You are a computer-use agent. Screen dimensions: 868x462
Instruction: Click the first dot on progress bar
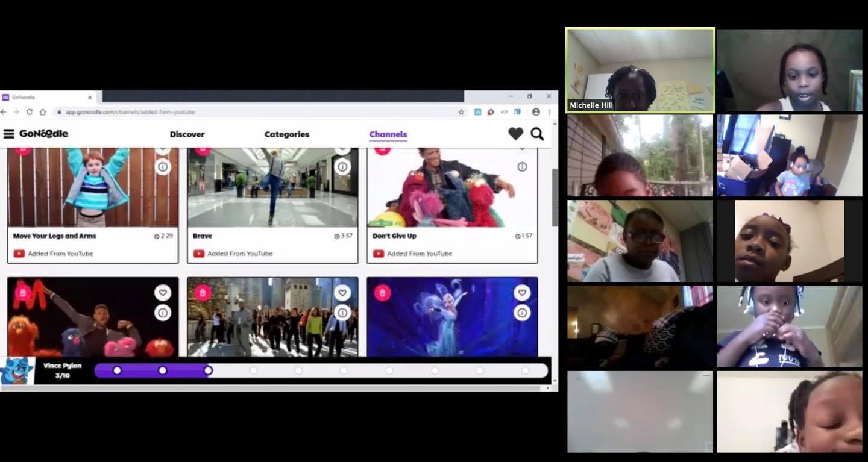[117, 370]
